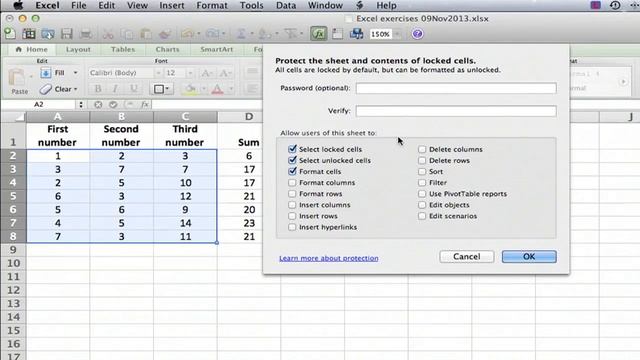Open the Calibri (Body) font name dropdown
The width and height of the screenshot is (640, 360).
(158, 73)
